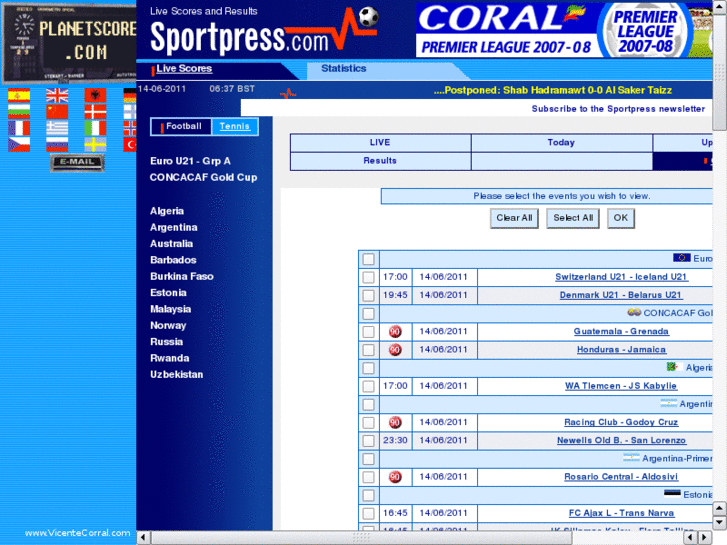Viewport: 727px width, 545px height.
Task: Select the Norway flag icon
Action: click(129, 128)
